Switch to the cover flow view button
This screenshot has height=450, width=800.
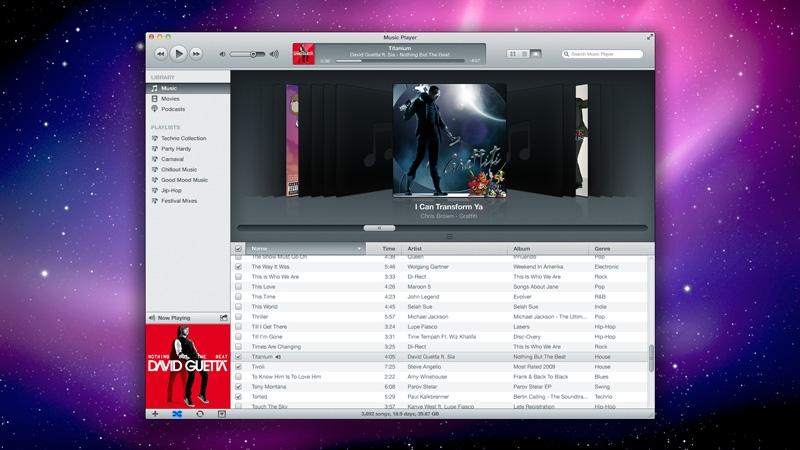[x=536, y=53]
